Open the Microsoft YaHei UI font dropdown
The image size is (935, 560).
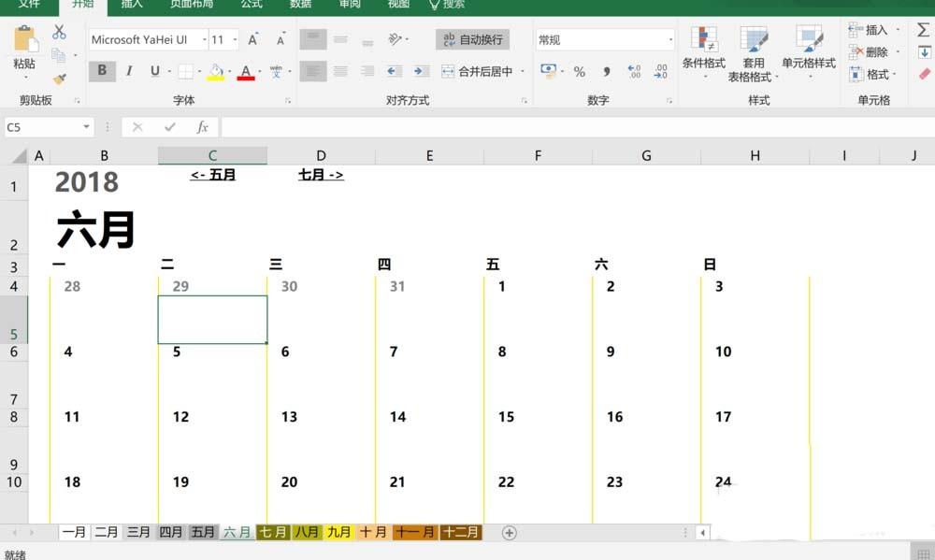coord(205,39)
